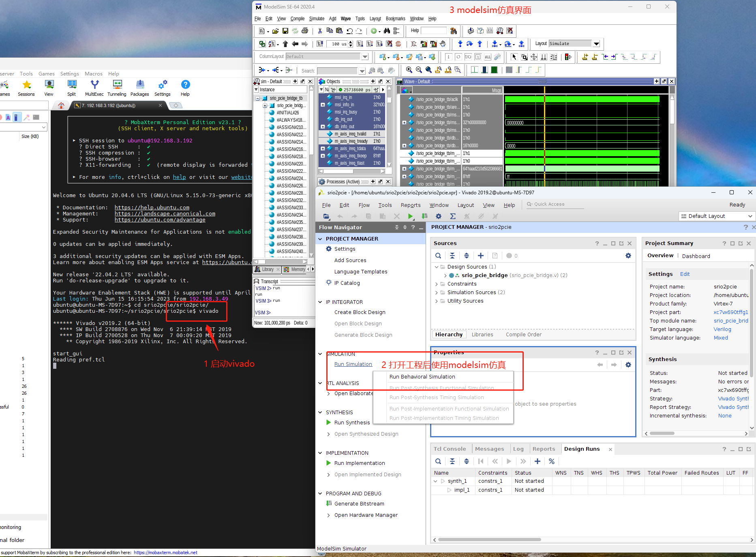
Task: Click ModelSim run length stepper up arrow
Action: (x=351, y=42)
